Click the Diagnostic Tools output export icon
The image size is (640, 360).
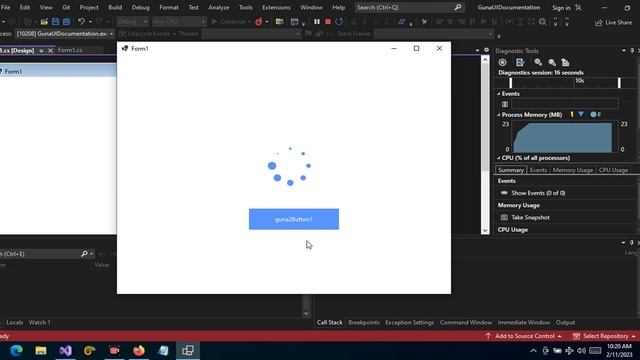pos(520,62)
